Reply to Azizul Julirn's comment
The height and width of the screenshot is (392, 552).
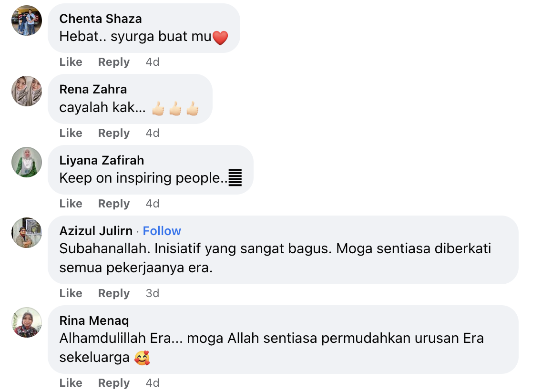(114, 293)
